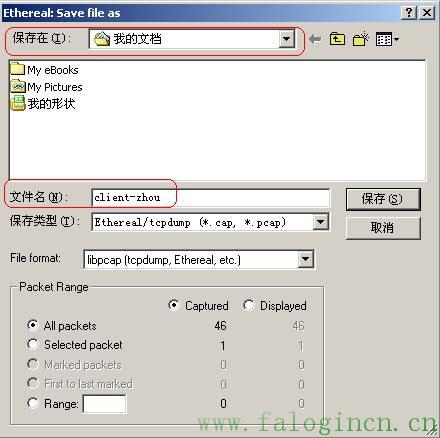
Task: Open the File format libpcap dropdown
Action: tap(305, 259)
